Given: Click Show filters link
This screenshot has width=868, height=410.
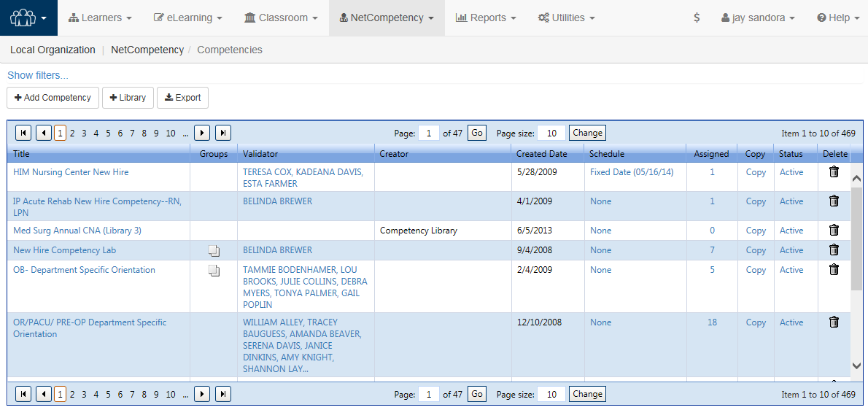Looking at the screenshot, I should coord(38,75).
